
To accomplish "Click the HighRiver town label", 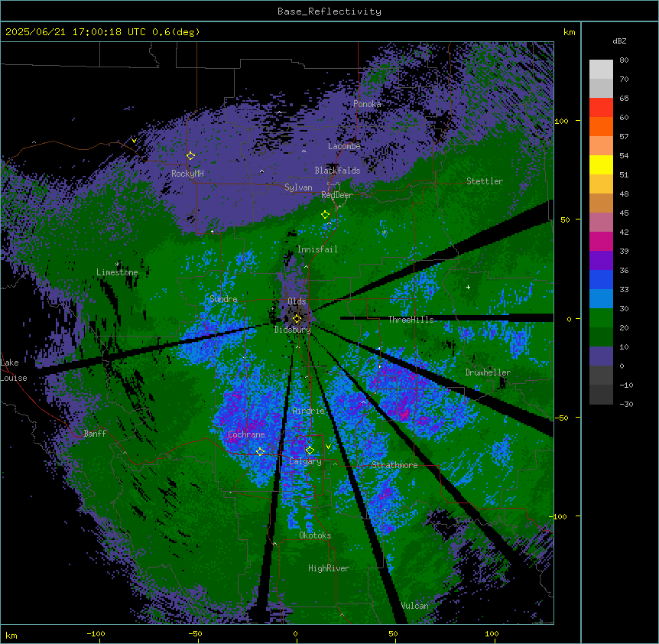I will tap(329, 568).
